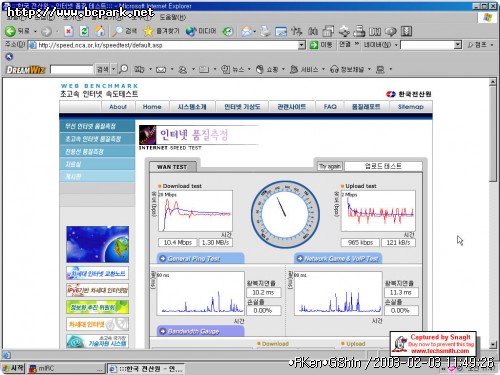
Task: Open the Naver toolbar combo box arrow
Action: 458,45
